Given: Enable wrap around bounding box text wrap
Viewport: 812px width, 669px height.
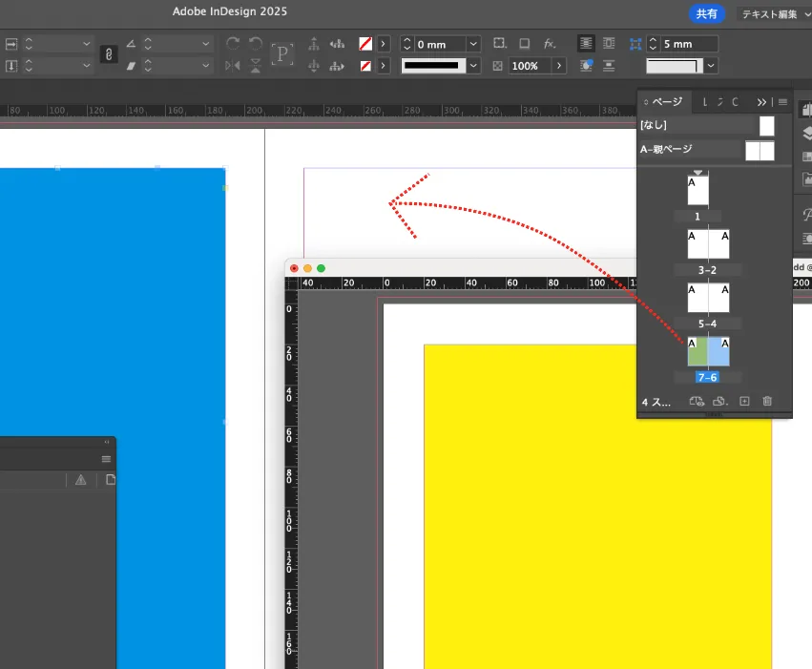Looking at the screenshot, I should click(608, 43).
